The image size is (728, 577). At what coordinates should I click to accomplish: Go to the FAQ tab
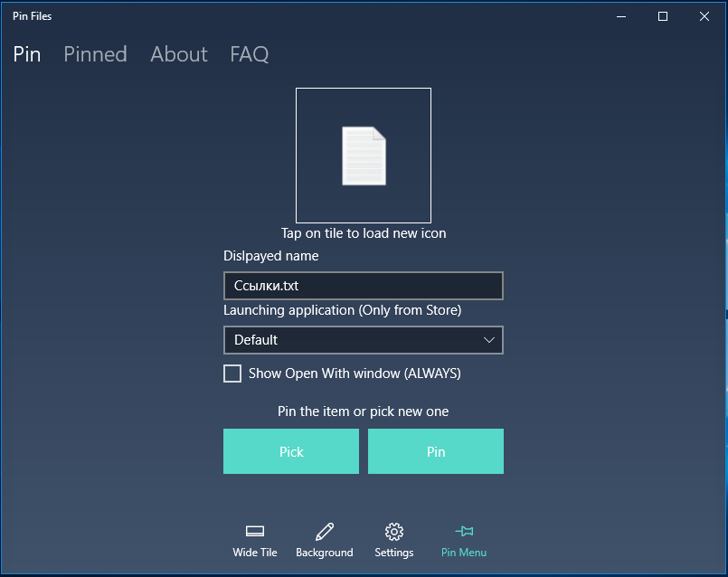point(250,54)
